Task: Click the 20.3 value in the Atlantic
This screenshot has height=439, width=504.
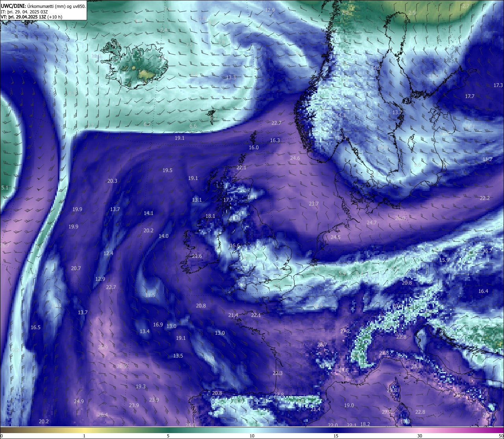Action: point(112,181)
